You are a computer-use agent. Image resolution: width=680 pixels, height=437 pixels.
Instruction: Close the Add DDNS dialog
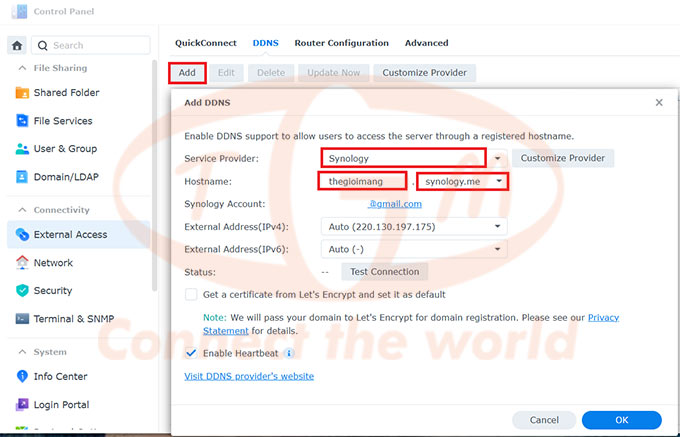(659, 103)
